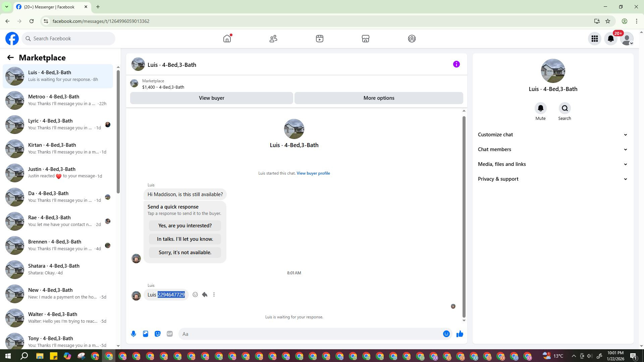The width and height of the screenshot is (644, 362).
Task: Open Windows Start menu
Action: [x=8, y=356]
